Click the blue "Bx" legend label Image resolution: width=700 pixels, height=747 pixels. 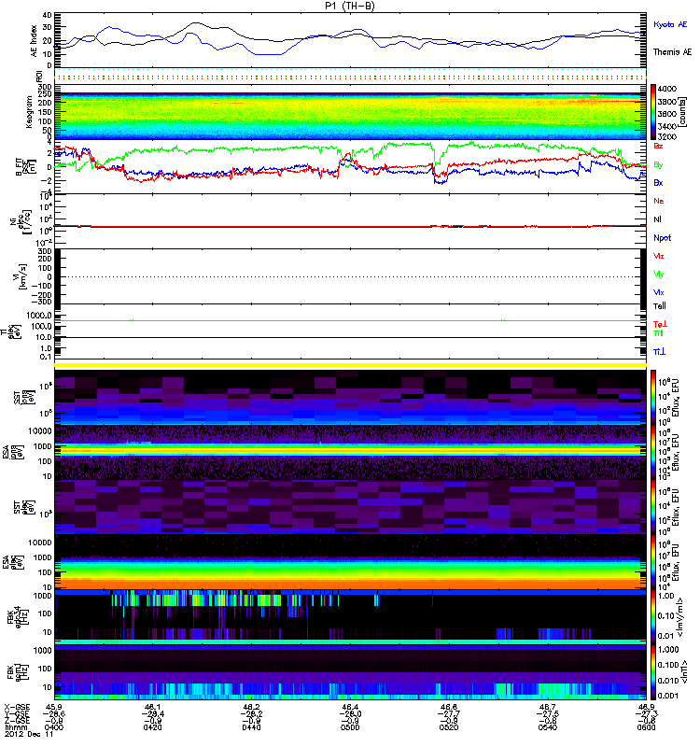pyautogui.click(x=658, y=182)
